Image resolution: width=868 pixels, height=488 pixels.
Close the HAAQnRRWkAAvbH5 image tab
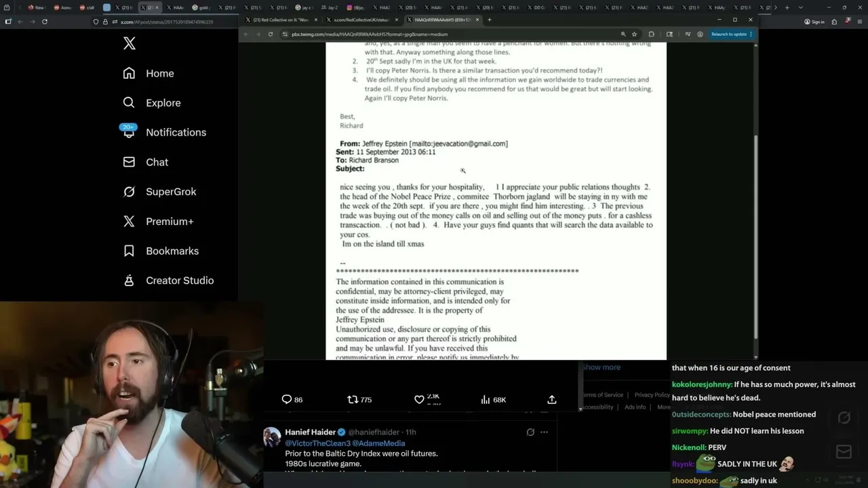coord(477,20)
